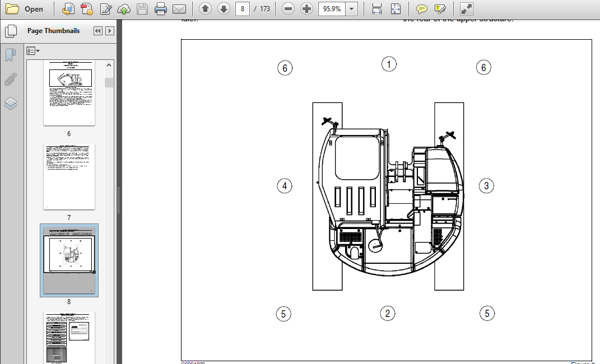
Task: Go to previous page with up arrow
Action: point(205,9)
